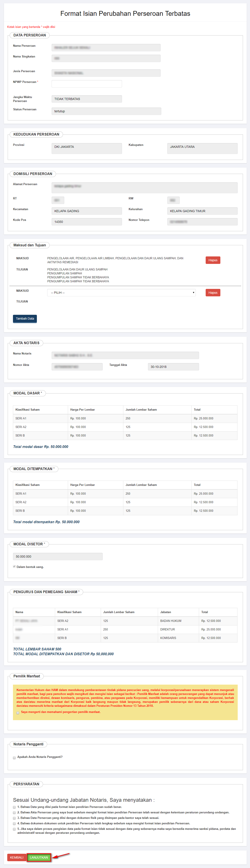The image size is (250, 868).
Task: Check statement 5 about sanksi pidana
Action: (14, 829)
